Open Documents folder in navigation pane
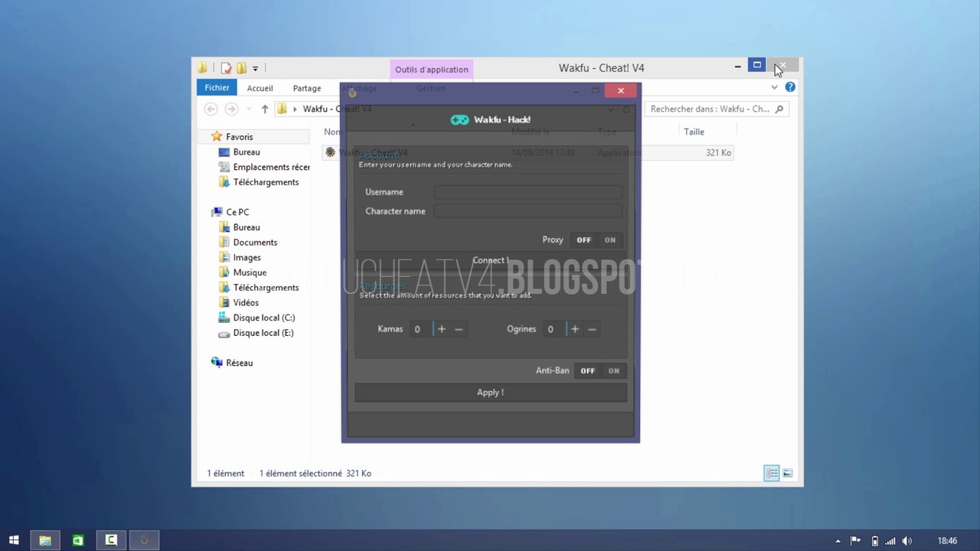This screenshot has height=551, width=980. pos(255,243)
